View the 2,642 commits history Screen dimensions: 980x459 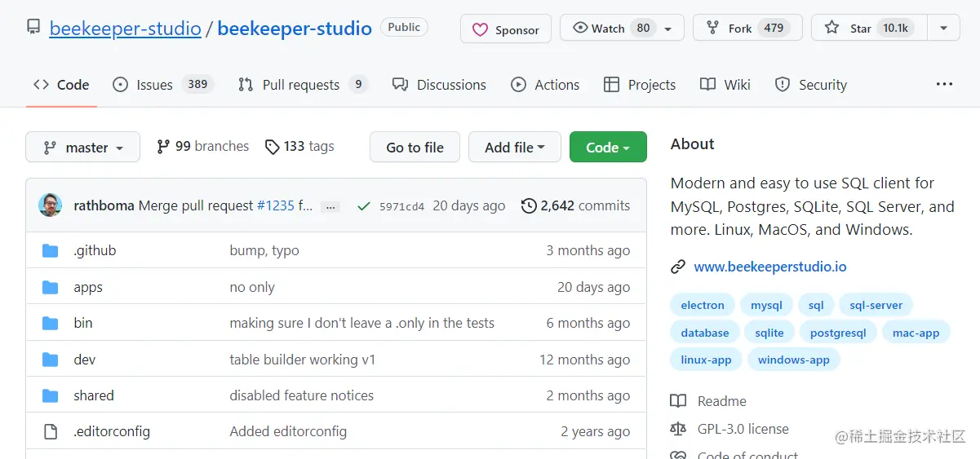point(575,205)
